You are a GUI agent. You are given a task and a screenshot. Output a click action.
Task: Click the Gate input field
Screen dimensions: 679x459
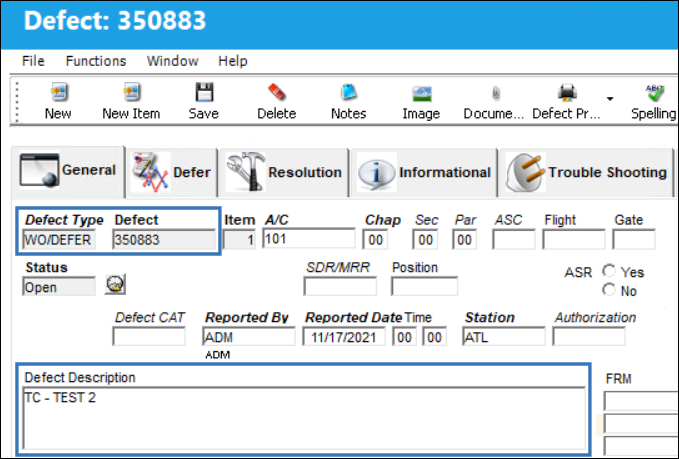[634, 240]
